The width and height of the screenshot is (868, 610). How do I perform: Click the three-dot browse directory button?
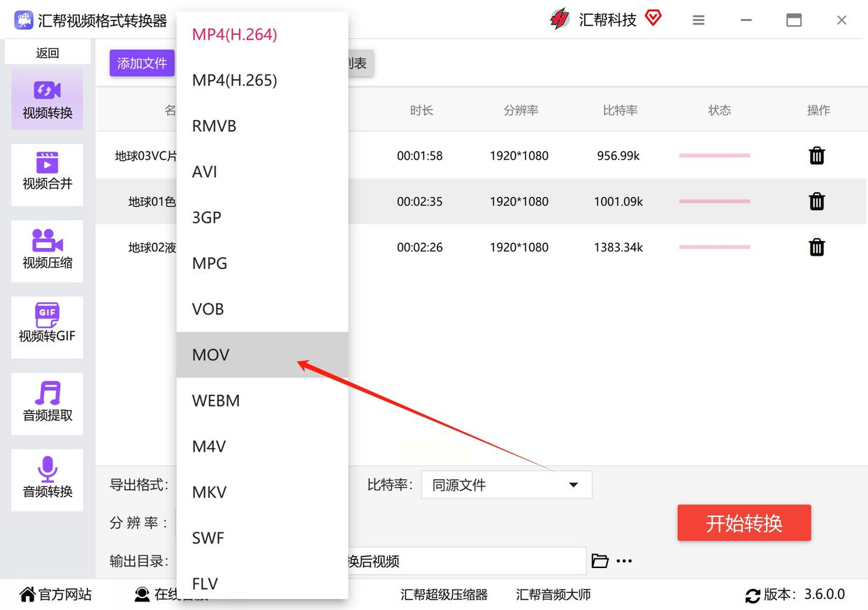click(624, 561)
